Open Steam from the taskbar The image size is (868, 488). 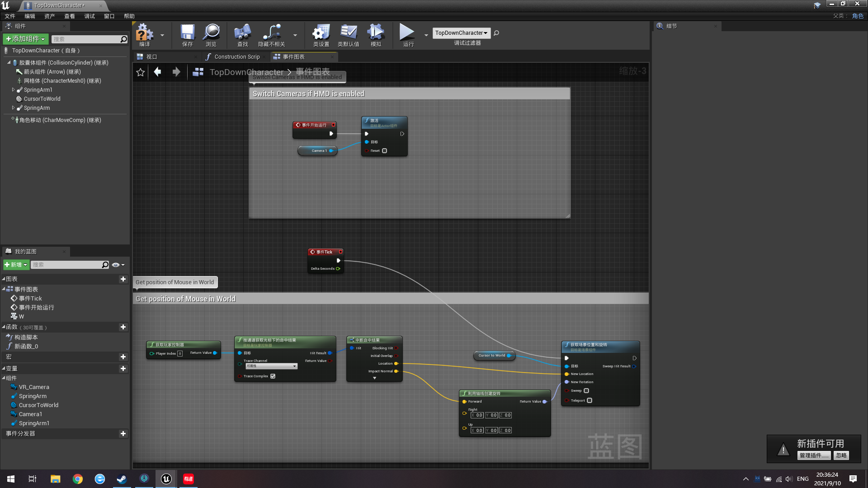coord(122,479)
